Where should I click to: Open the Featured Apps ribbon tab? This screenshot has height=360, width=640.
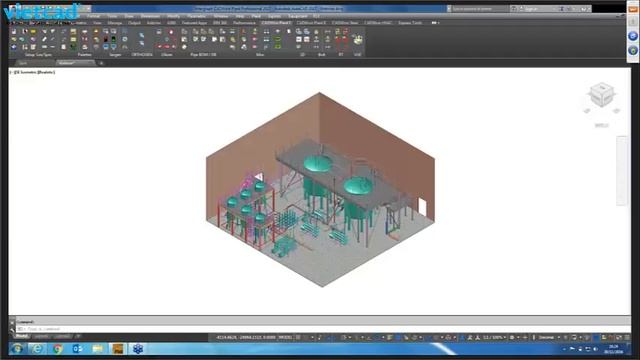[x=194, y=22]
